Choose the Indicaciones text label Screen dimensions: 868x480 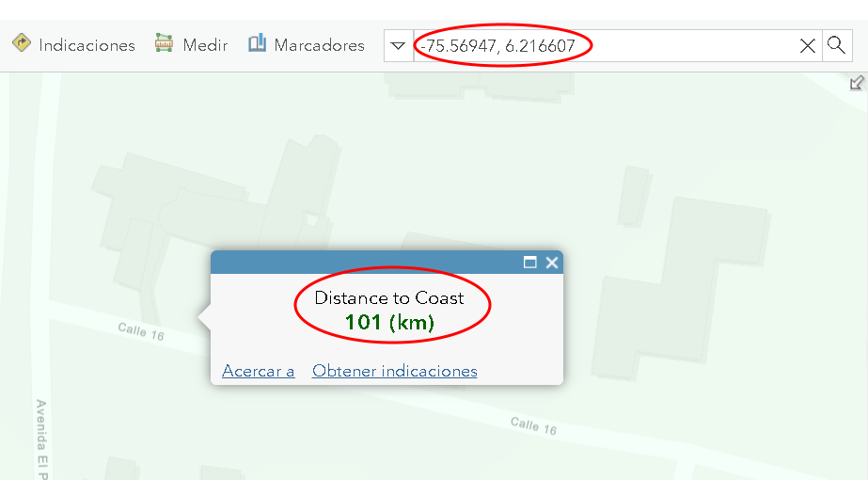click(x=87, y=45)
